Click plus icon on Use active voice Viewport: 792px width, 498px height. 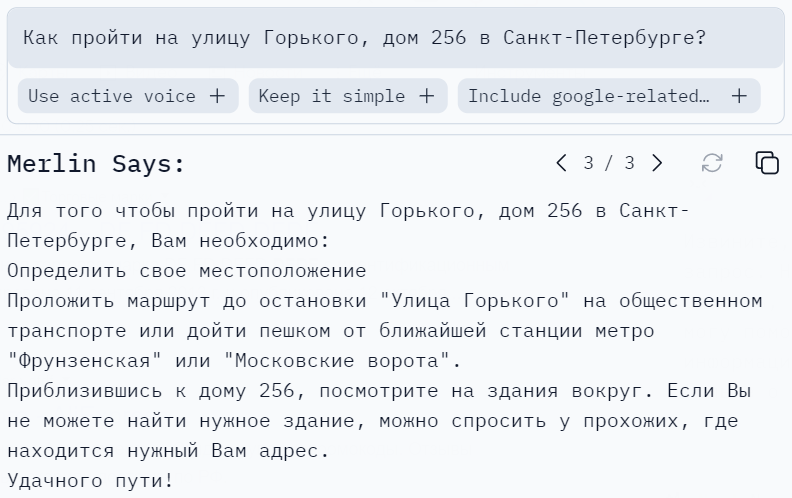coord(217,96)
